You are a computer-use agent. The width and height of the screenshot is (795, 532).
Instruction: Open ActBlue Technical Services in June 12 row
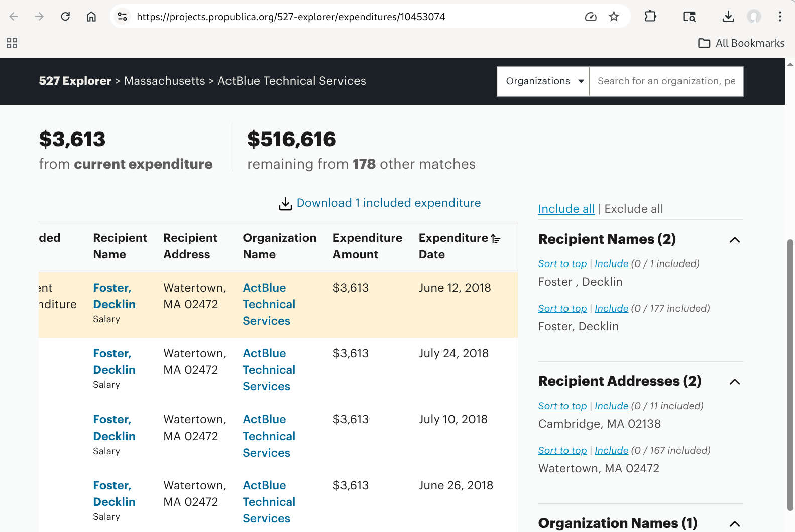(x=269, y=304)
